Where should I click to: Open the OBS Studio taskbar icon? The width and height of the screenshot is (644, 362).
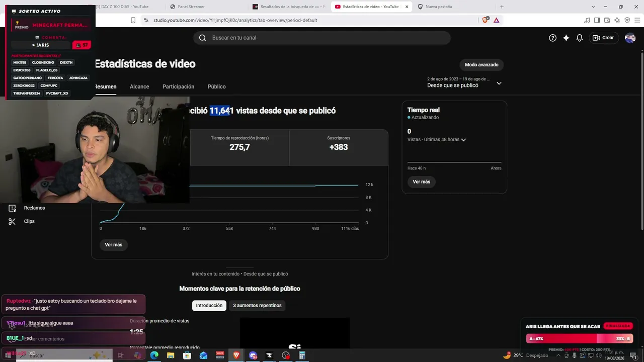pos(286,355)
